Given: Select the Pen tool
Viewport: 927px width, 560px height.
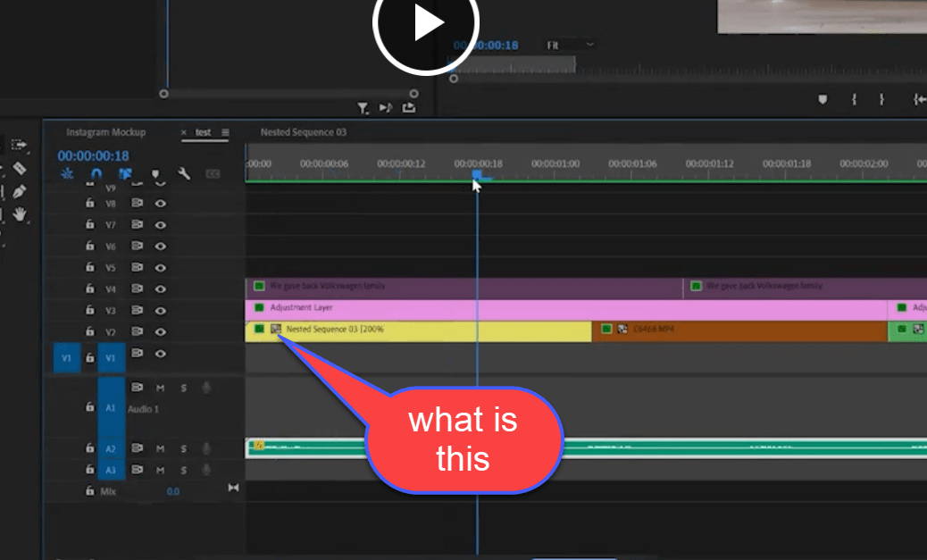Looking at the screenshot, I should coord(19,192).
